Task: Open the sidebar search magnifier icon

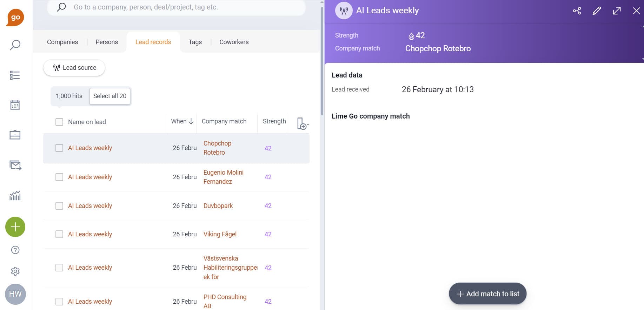Action: 15,45
